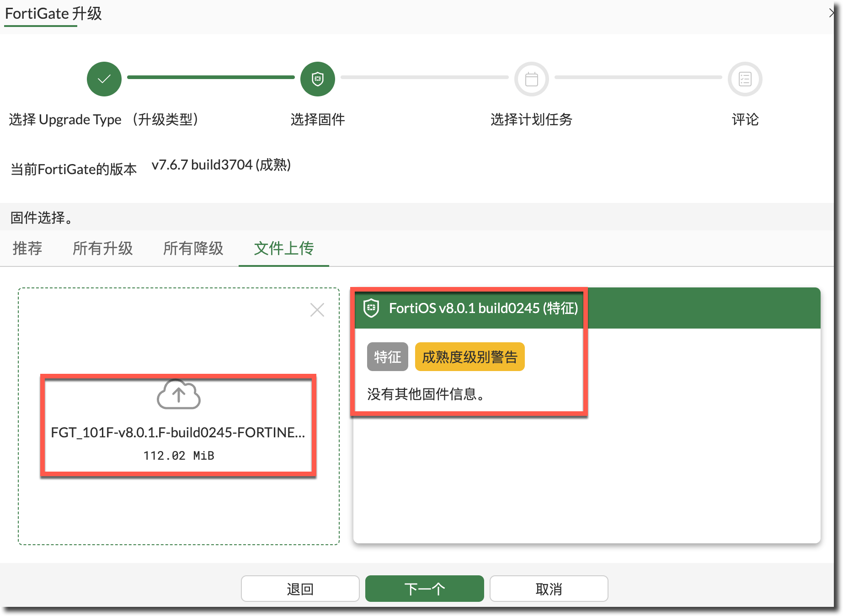Image resolution: width=843 pixels, height=616 pixels.
Task: Click the schedule task calendar step icon
Action: (x=531, y=79)
